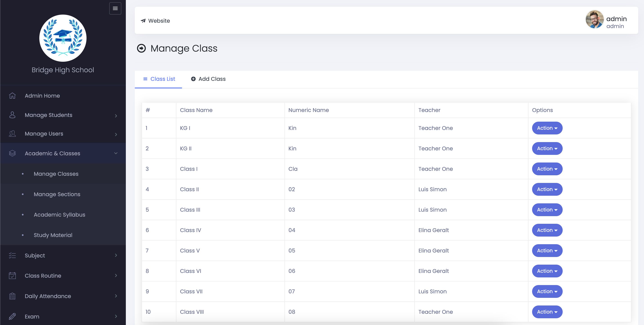Click the Academic & Classes layers icon
The image size is (644, 325).
(x=12, y=153)
